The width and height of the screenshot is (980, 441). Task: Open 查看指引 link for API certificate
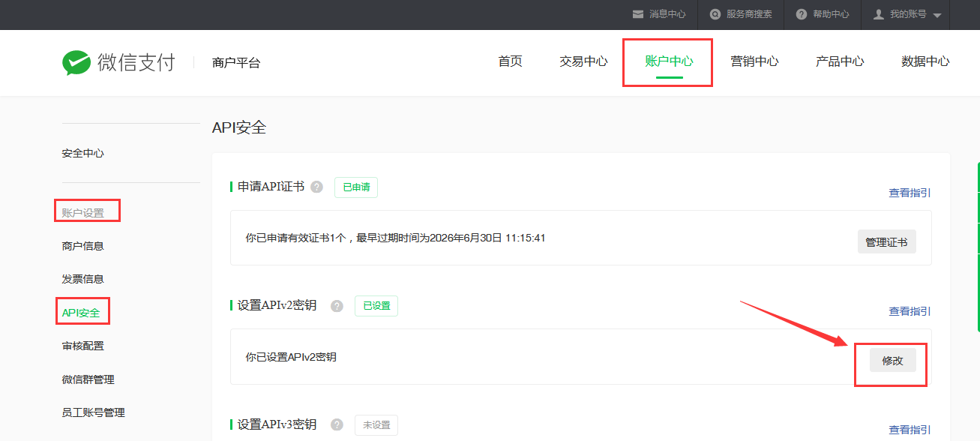(x=910, y=193)
